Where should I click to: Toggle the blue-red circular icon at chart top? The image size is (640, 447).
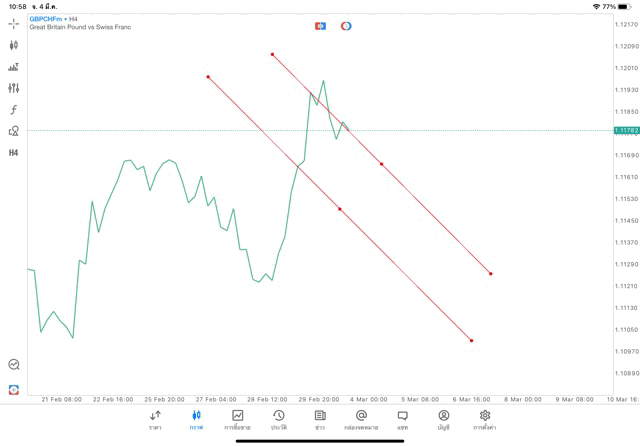pyautogui.click(x=346, y=26)
